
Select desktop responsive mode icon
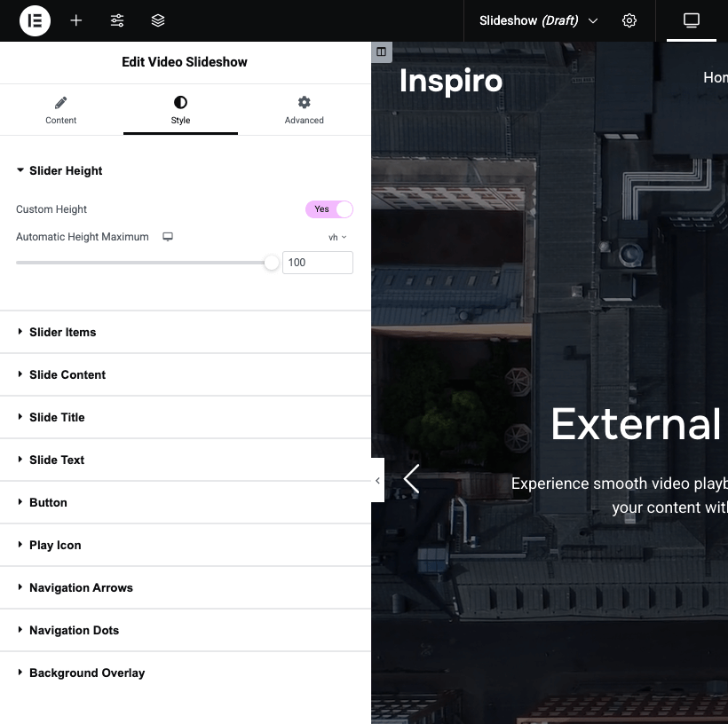point(691,20)
